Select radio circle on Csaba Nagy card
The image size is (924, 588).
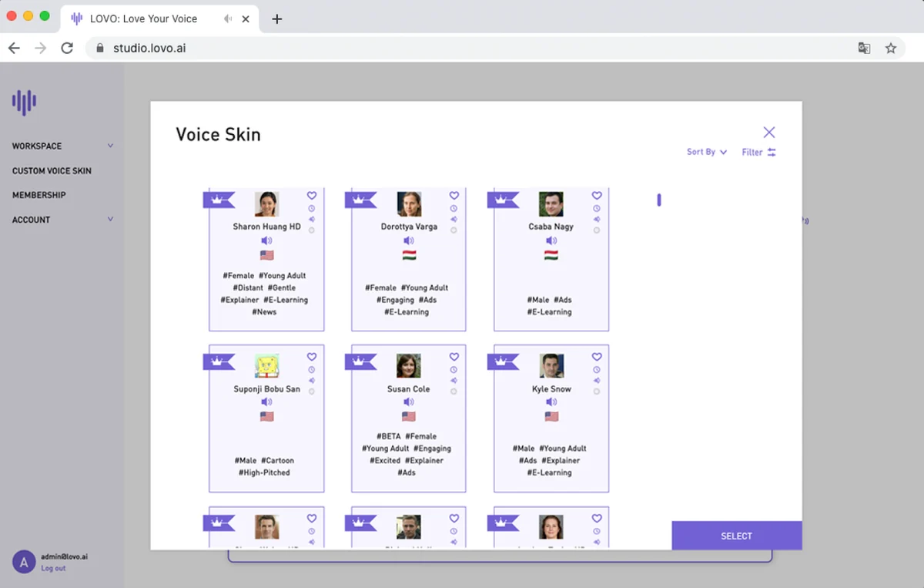tap(597, 230)
